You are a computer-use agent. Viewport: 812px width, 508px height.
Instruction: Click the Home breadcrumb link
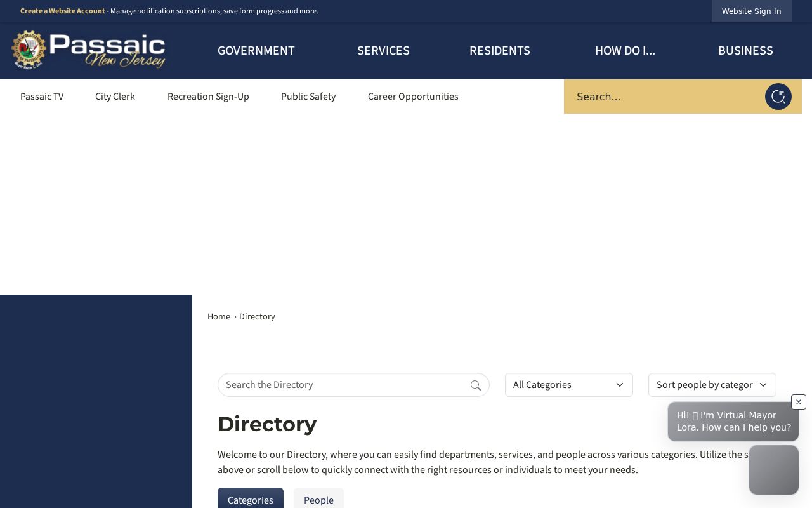click(x=219, y=316)
